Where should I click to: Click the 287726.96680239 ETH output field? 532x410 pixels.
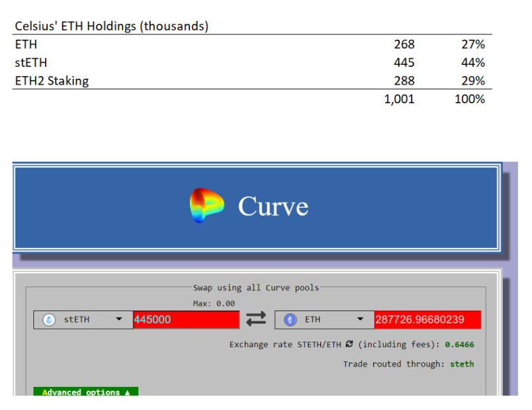(427, 319)
